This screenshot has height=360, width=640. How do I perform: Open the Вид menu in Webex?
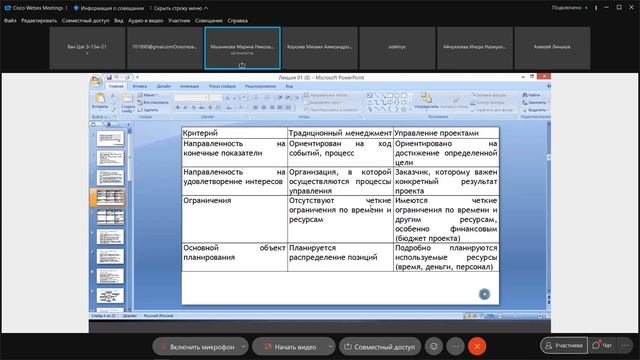click(x=118, y=20)
